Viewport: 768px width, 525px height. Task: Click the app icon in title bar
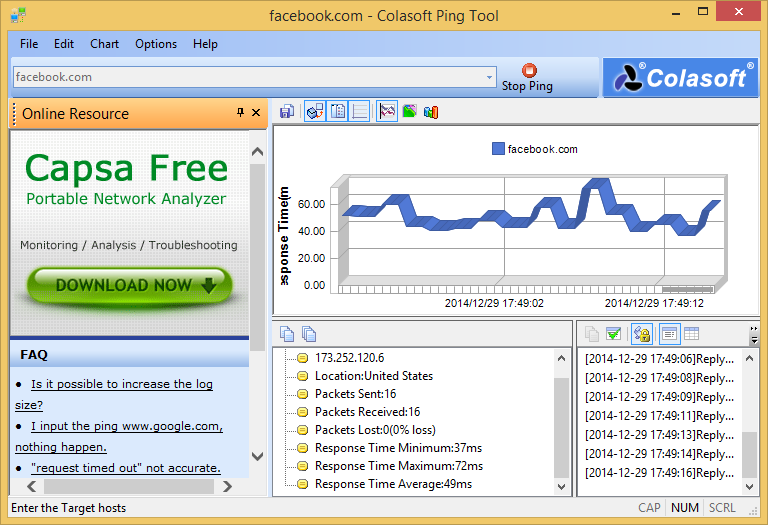[18, 15]
